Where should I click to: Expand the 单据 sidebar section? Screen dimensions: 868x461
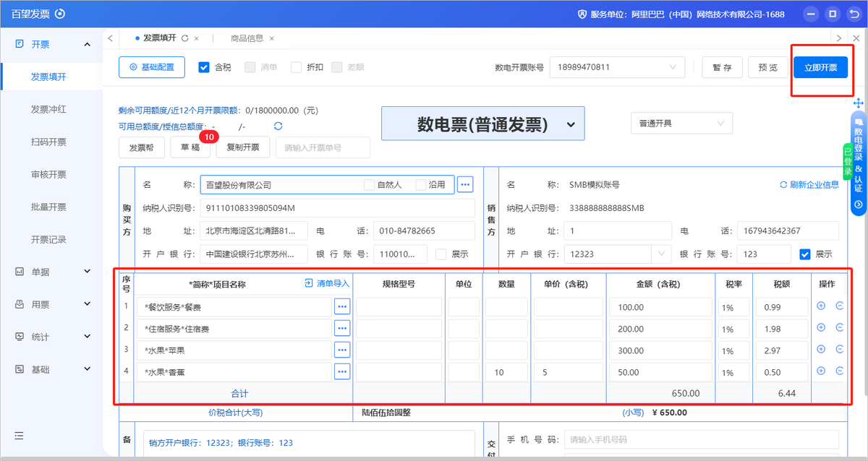pos(51,272)
